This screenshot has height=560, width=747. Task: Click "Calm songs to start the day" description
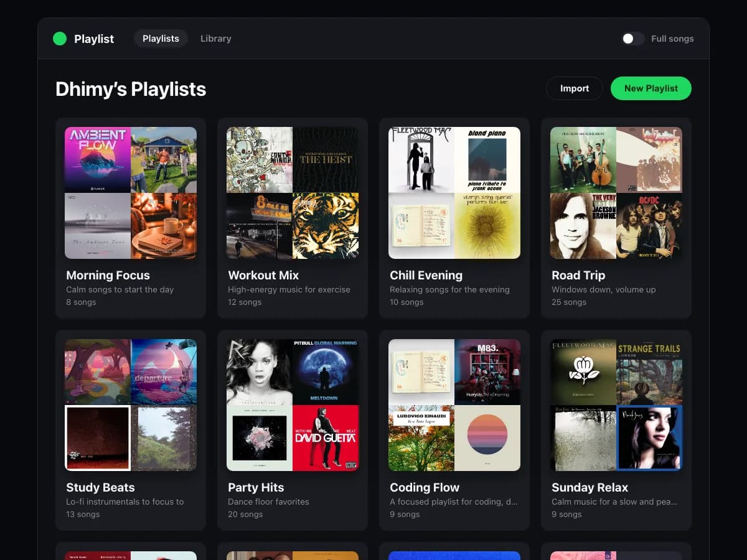[x=120, y=289]
